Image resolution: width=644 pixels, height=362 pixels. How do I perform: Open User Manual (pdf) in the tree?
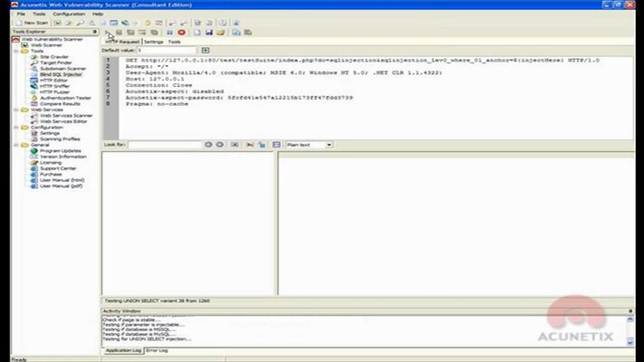coord(62,186)
